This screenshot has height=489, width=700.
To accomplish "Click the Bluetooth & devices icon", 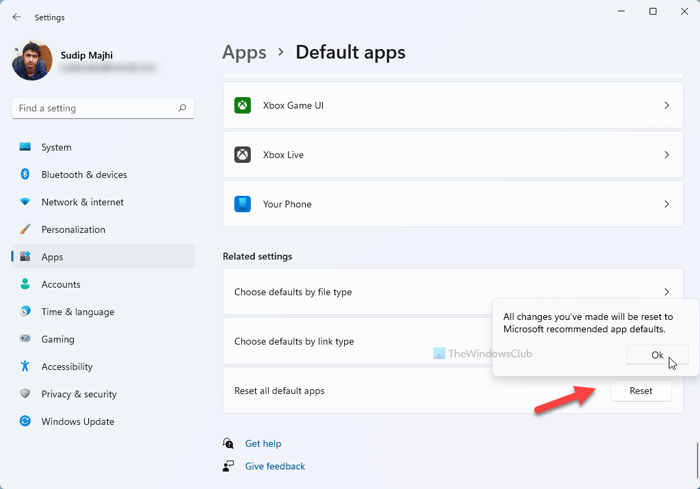I will click(25, 175).
